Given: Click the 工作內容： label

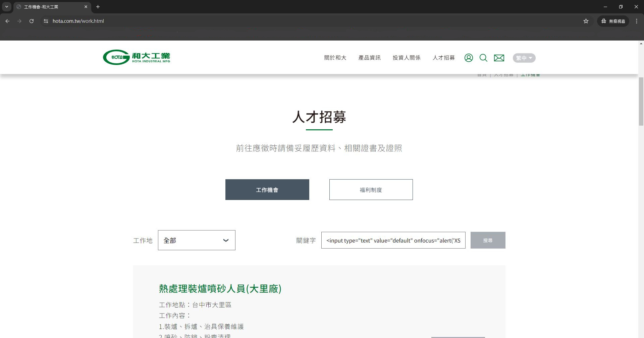Looking at the screenshot, I should 175,316.
